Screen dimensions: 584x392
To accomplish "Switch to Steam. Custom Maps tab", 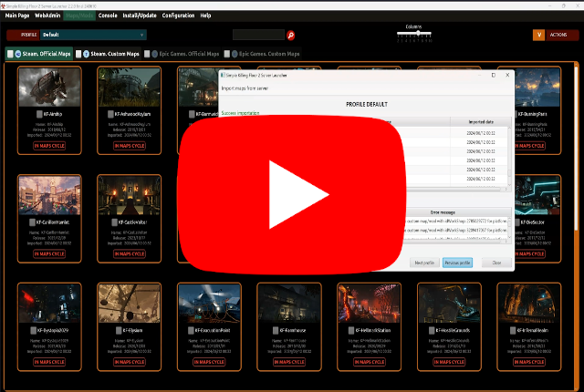I will point(108,54).
